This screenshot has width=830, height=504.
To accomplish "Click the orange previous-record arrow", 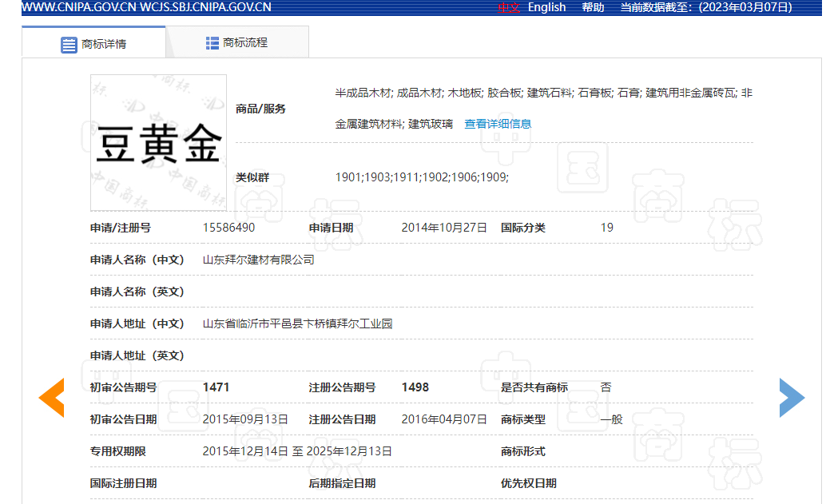I will (x=52, y=397).
